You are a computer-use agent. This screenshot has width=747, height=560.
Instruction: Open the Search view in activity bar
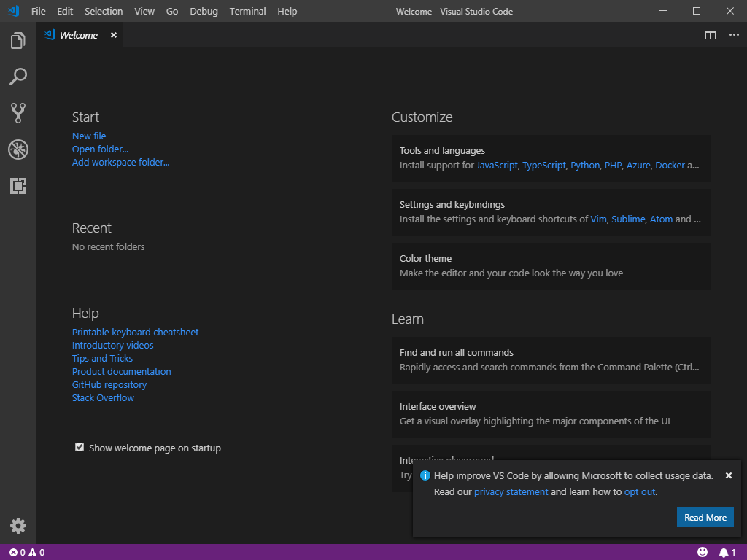click(18, 77)
